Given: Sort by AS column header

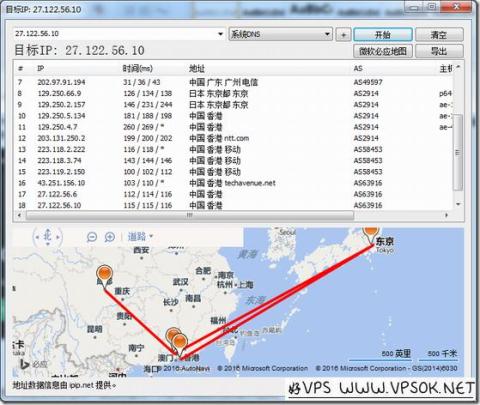Looking at the screenshot, I should click(x=358, y=69).
